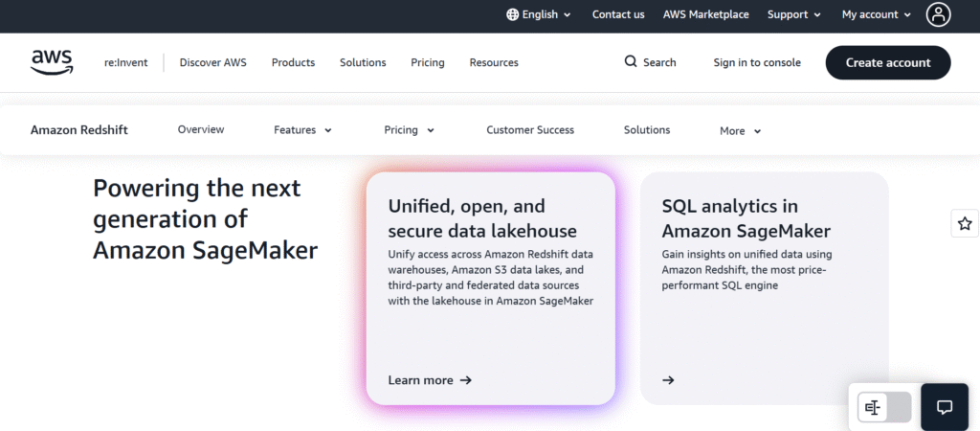Click the bookmark star icon
The image size is (980, 431).
[965, 223]
